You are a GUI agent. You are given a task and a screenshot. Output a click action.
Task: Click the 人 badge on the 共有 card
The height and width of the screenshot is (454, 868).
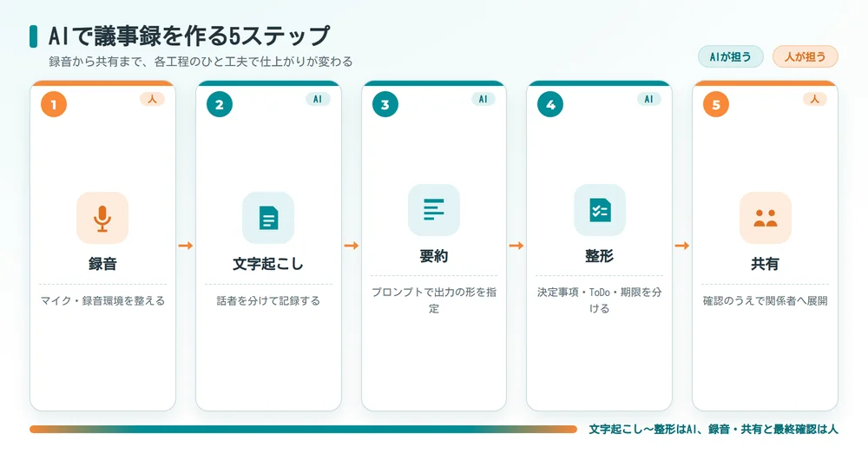814,99
